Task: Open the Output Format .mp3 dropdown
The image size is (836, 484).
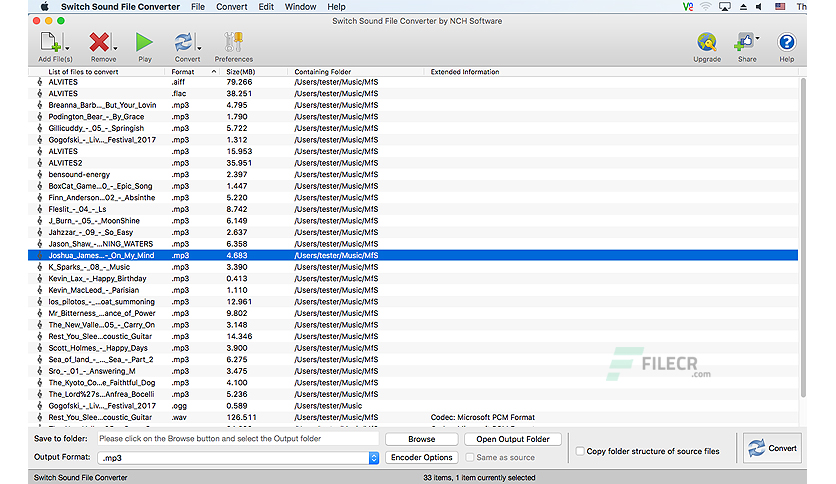Action: pyautogui.click(x=238, y=458)
